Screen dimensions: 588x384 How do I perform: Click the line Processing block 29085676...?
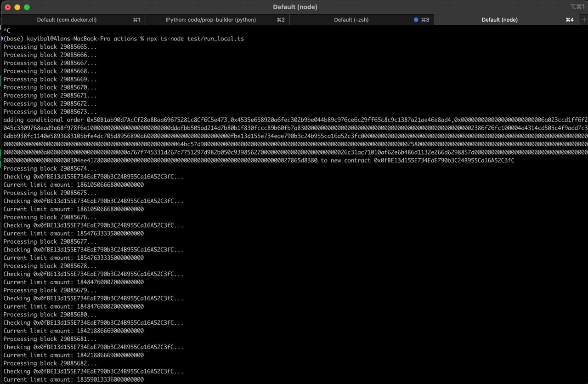[x=50, y=217]
